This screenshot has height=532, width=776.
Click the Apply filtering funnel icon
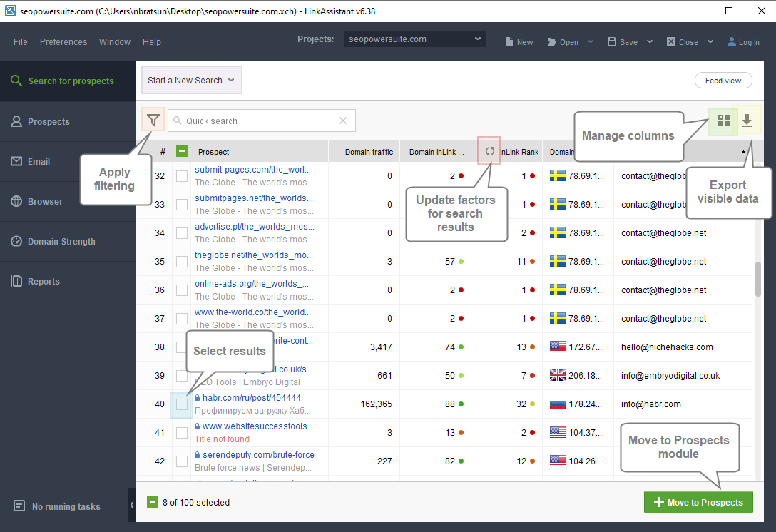point(153,121)
